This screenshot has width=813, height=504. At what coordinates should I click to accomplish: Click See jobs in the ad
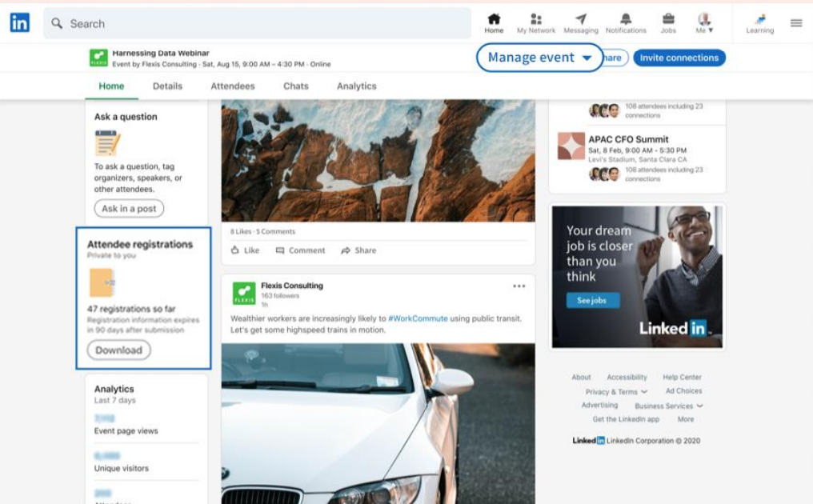[593, 300]
